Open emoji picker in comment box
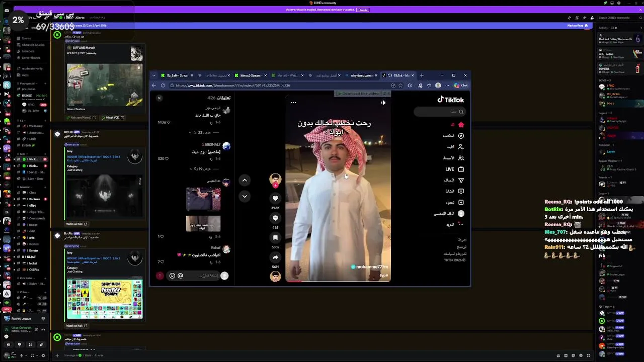This screenshot has height=362, width=644. (x=172, y=276)
